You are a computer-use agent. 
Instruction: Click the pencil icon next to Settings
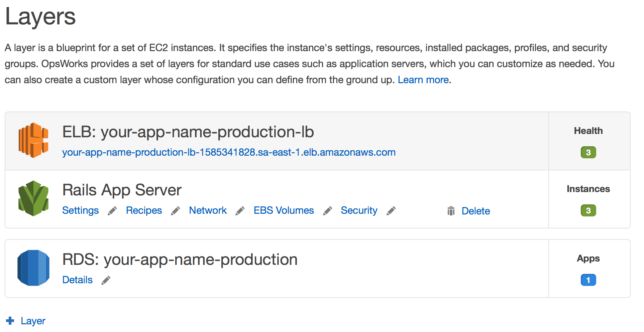click(x=112, y=211)
